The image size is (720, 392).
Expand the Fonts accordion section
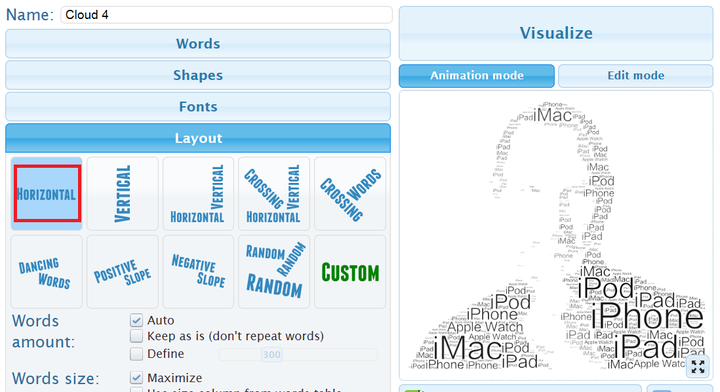(x=198, y=106)
